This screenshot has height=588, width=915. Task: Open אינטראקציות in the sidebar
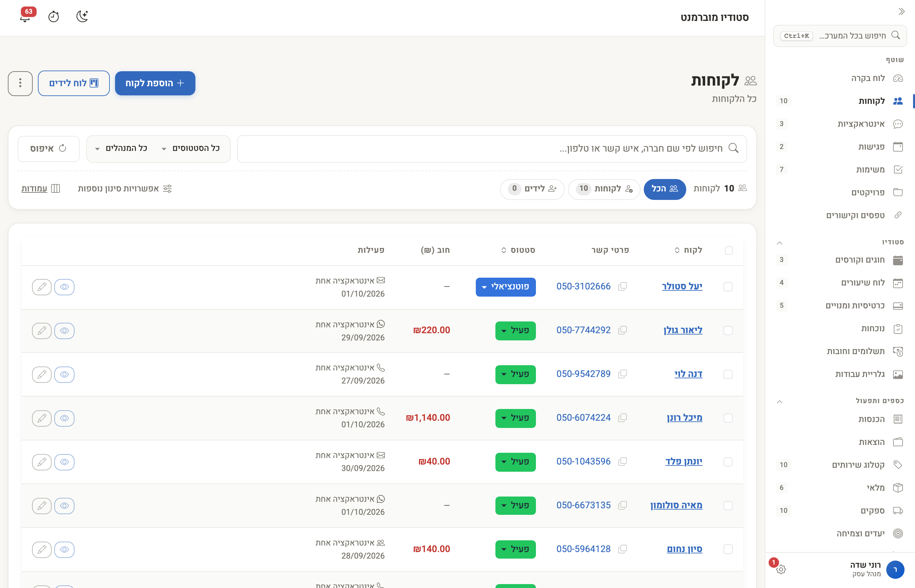coord(840,124)
